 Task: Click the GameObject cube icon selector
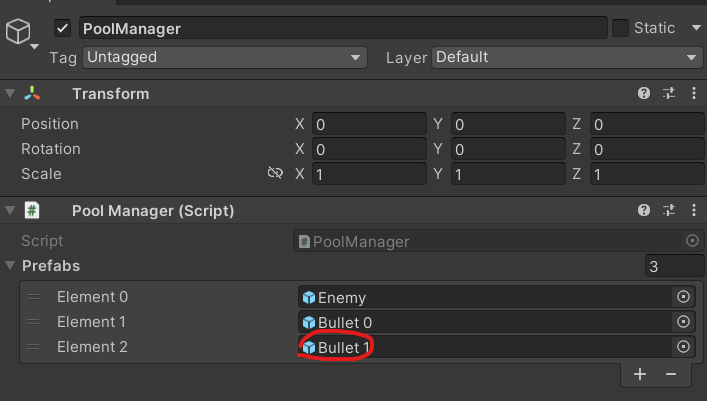pyautogui.click(x=20, y=34)
